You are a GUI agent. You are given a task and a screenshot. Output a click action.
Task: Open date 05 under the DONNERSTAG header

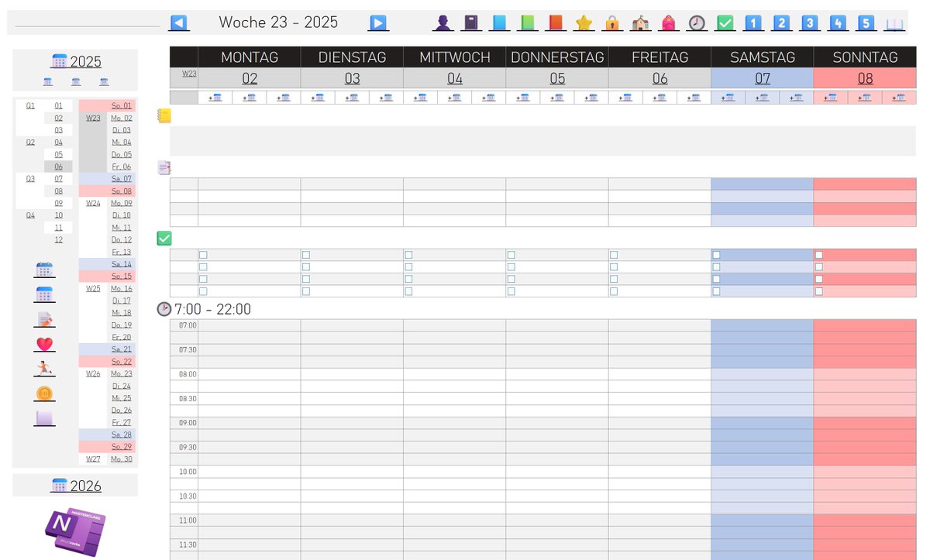(x=557, y=78)
